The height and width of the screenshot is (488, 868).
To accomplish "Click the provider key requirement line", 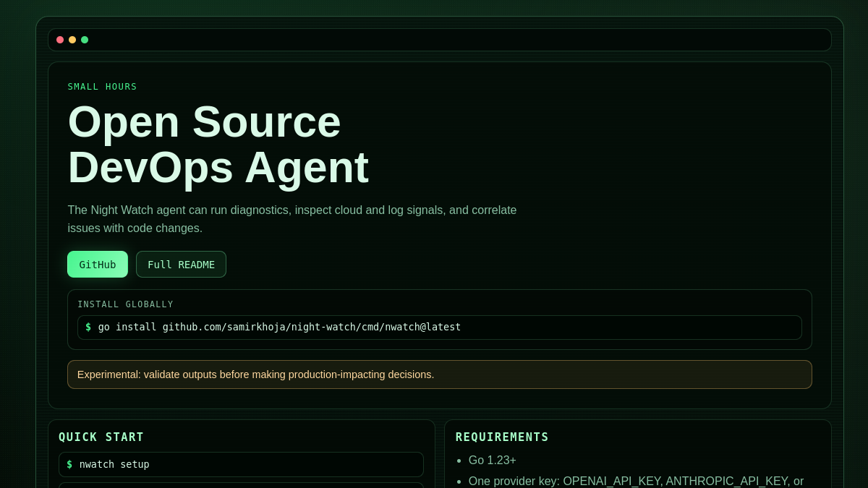I will pos(636,481).
